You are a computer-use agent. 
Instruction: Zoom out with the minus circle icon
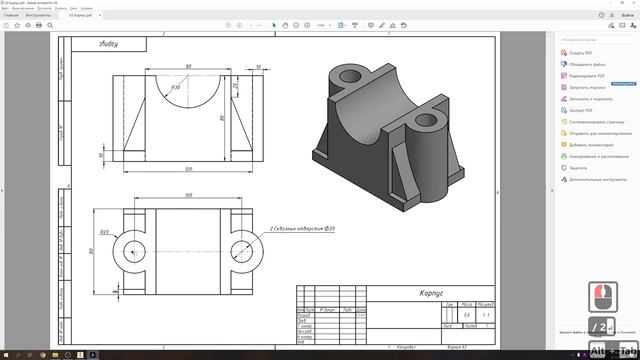[x=296, y=25]
